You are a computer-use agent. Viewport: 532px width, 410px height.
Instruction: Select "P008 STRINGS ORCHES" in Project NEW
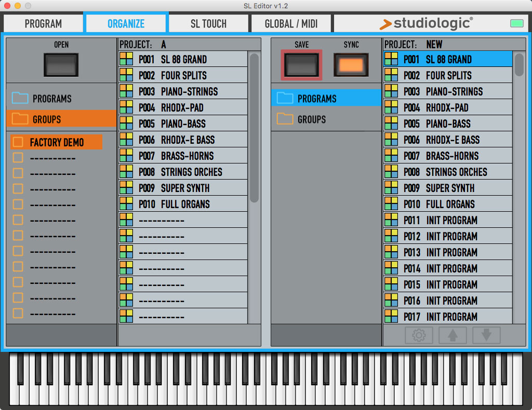tap(448, 171)
